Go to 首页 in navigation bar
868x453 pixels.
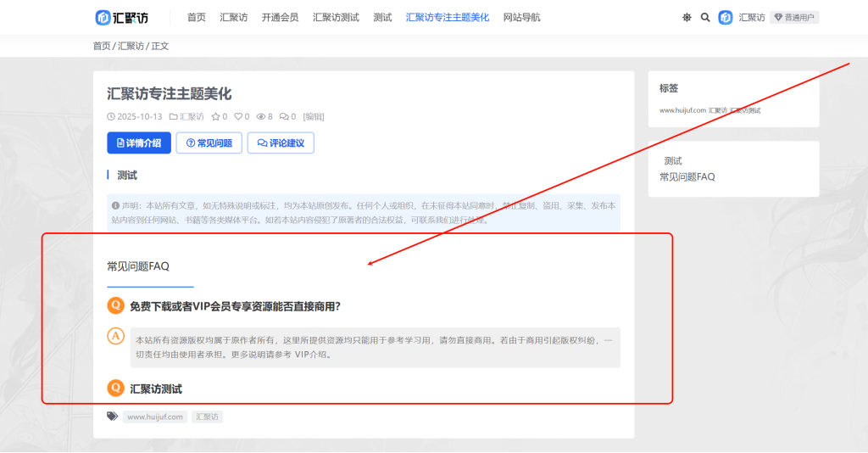[197, 18]
